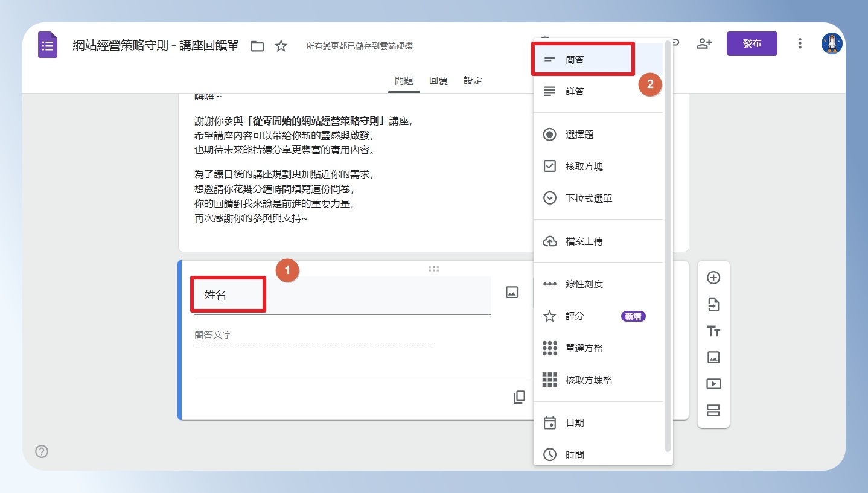868x493 pixels.
Task: Add a video from the side toolbar
Action: [x=713, y=384]
